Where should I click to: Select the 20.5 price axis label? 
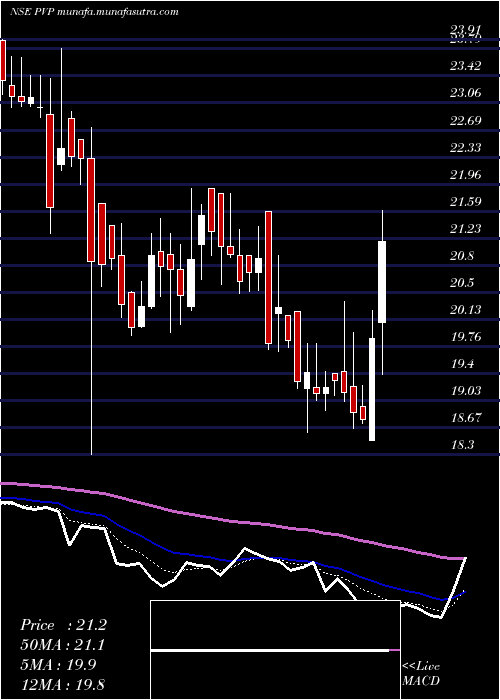(x=462, y=283)
